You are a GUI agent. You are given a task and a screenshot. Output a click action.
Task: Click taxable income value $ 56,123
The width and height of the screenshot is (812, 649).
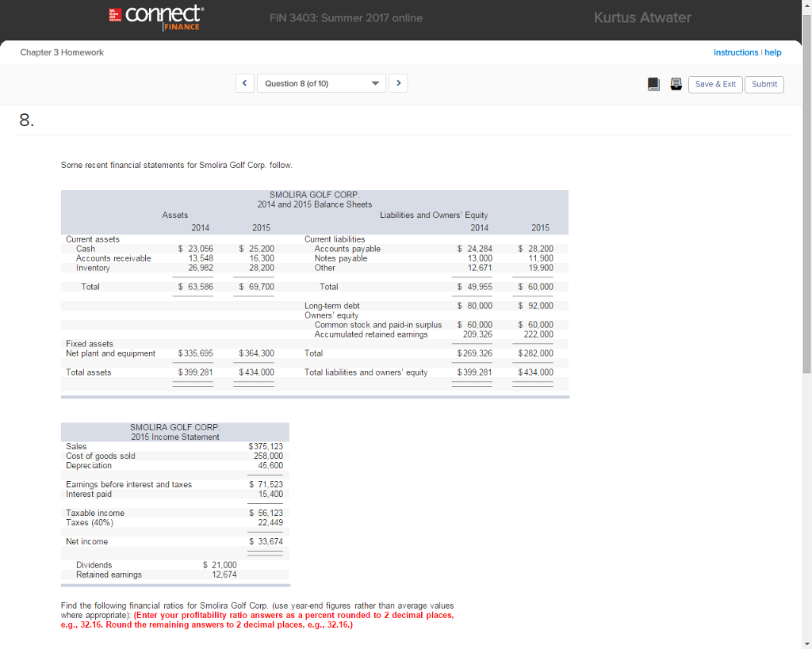pyautogui.click(x=266, y=513)
